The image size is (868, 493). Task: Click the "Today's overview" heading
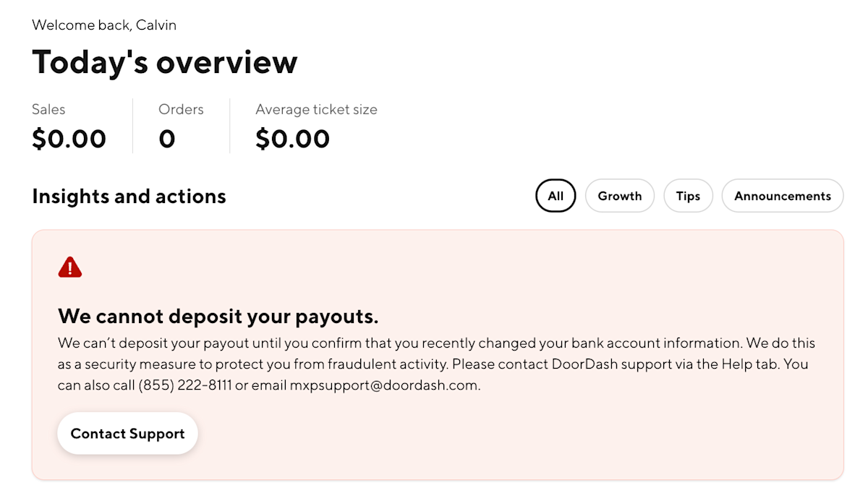163,62
